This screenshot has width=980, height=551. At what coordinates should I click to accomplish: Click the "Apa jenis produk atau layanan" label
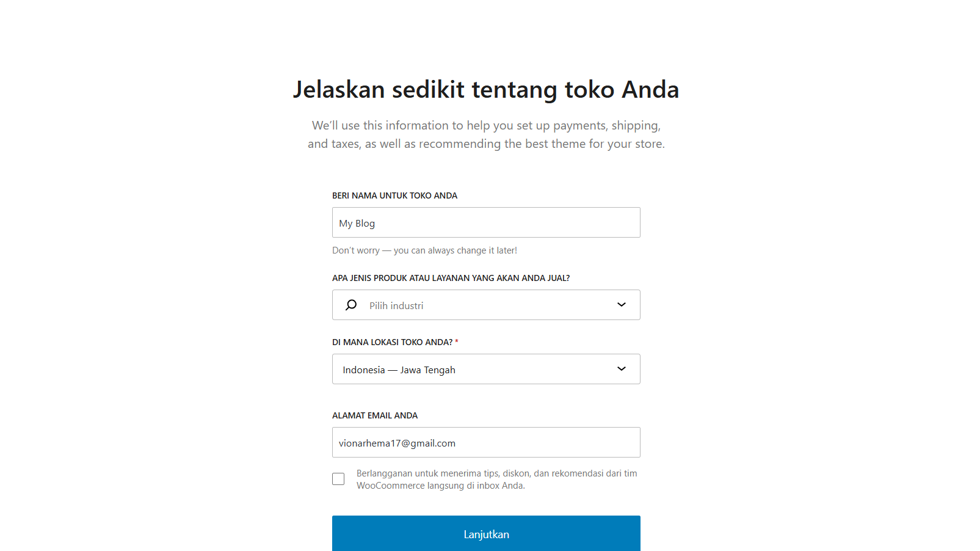(x=451, y=278)
